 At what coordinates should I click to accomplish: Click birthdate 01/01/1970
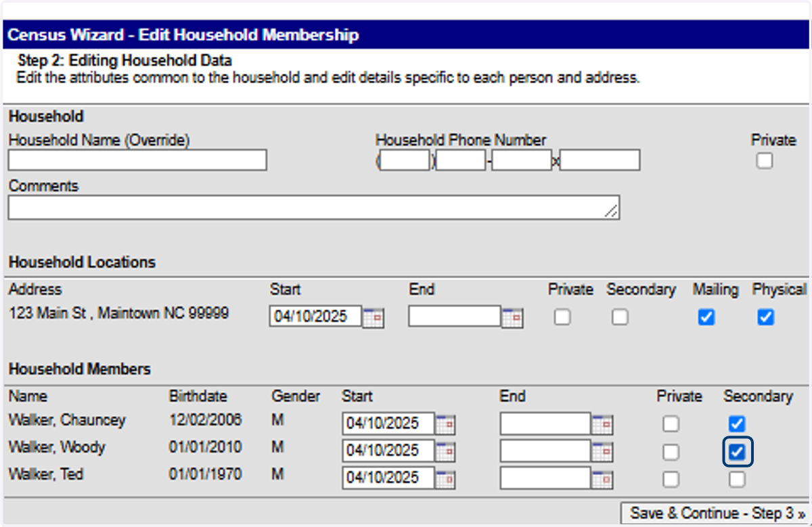pos(205,474)
